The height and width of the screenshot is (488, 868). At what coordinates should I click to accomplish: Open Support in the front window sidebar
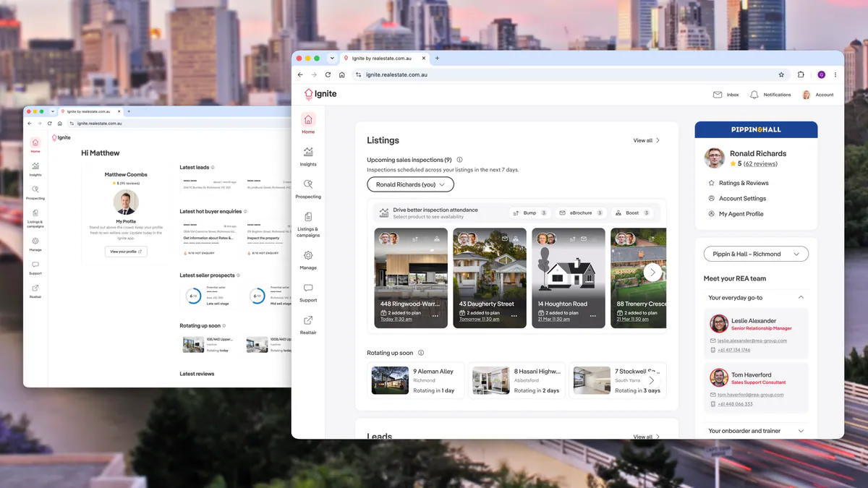[x=308, y=293]
